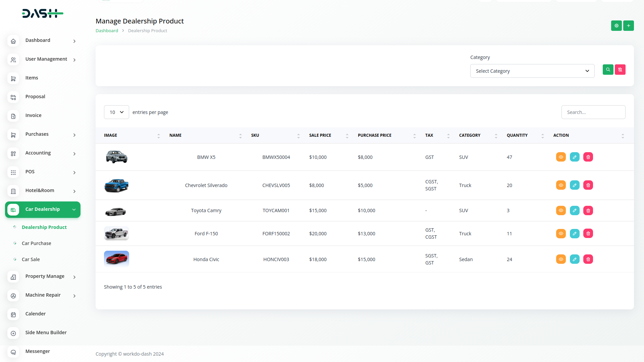Click the red reset filter trash icon
This screenshot has height=362, width=644.
(620, 70)
